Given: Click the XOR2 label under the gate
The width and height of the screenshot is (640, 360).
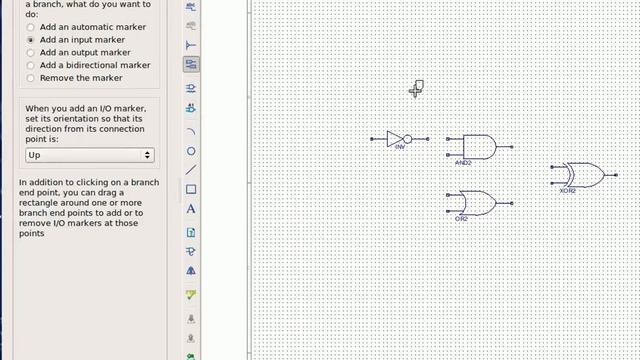Looking at the screenshot, I should point(567,191).
